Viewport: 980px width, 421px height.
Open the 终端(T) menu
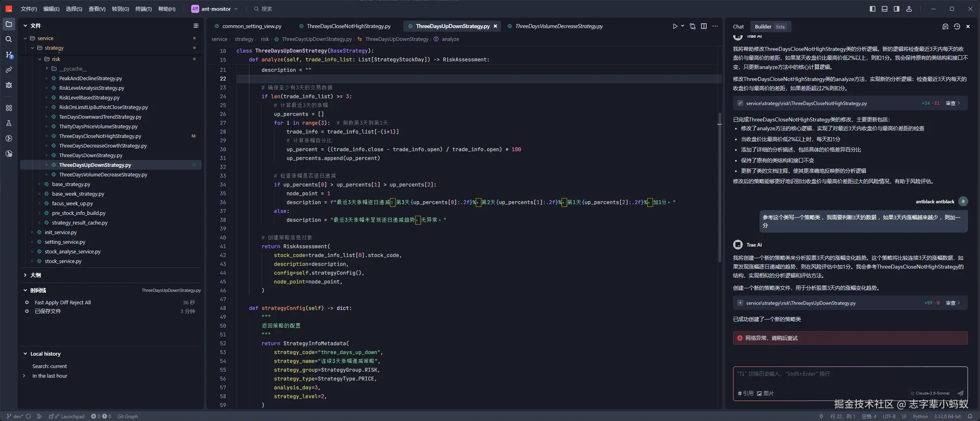[x=143, y=9]
